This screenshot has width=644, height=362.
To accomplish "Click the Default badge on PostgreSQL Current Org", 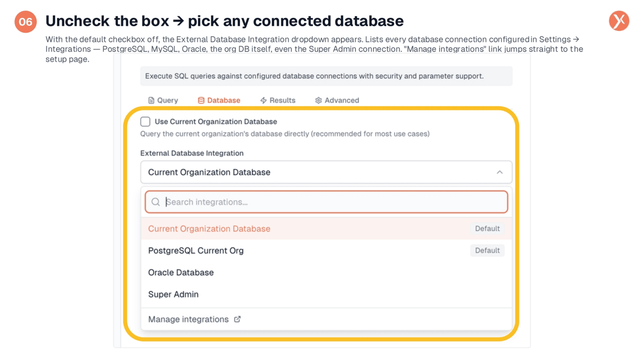I will click(x=487, y=251).
